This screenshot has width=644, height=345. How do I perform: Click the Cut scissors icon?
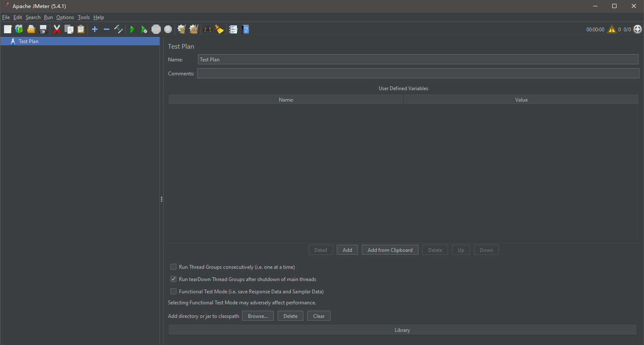point(57,29)
